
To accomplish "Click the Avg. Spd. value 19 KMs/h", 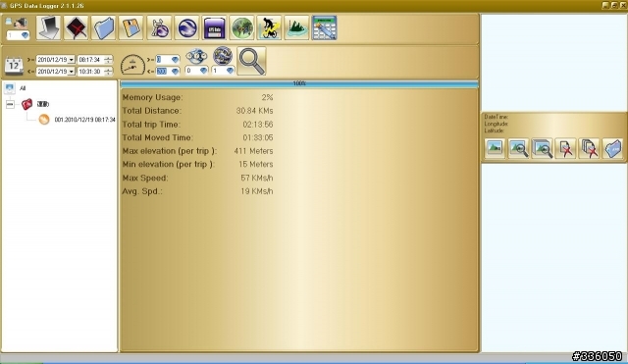I will [x=257, y=191].
